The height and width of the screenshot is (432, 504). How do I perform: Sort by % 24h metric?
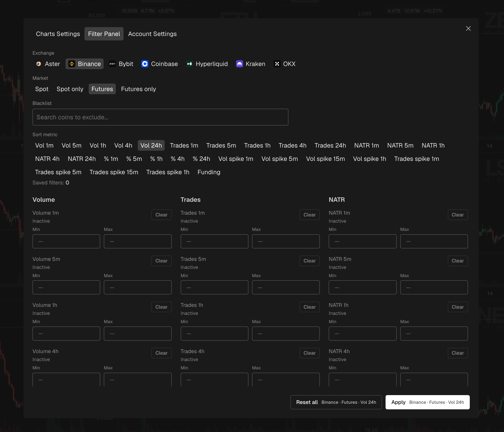click(x=201, y=159)
